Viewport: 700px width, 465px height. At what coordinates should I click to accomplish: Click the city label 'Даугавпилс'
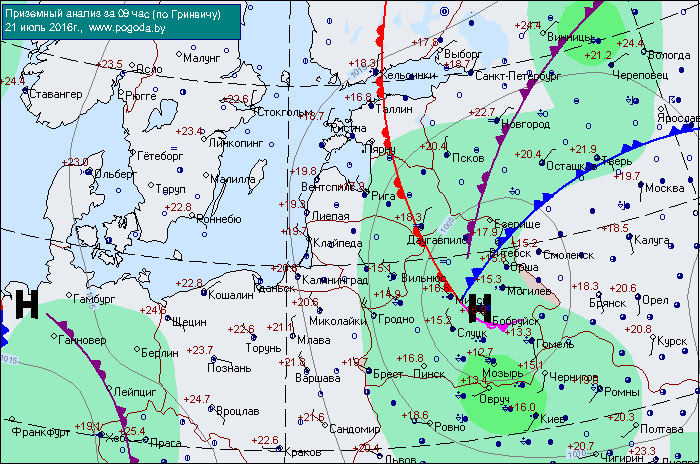pos(437,240)
